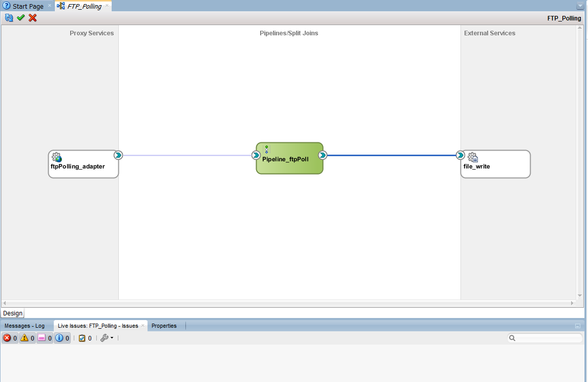Click the input arrow port on file_write
The height and width of the screenshot is (382, 588).
(x=460, y=155)
